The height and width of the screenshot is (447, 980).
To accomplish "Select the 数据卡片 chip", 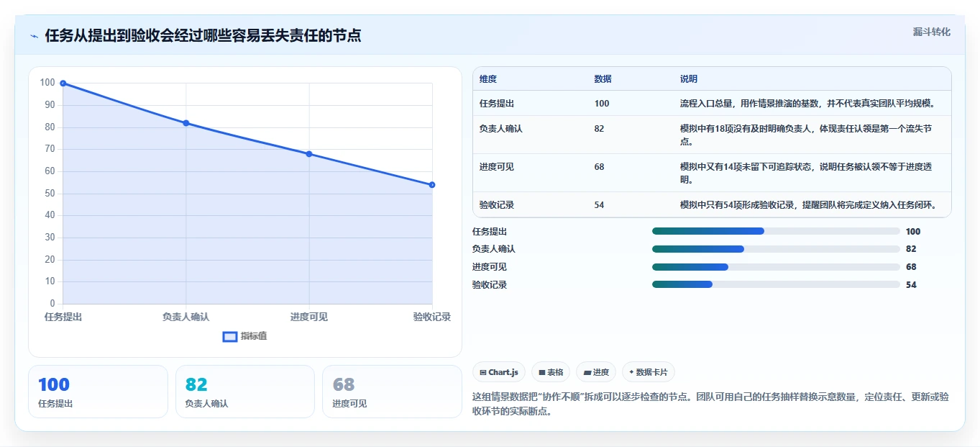I will [649, 372].
